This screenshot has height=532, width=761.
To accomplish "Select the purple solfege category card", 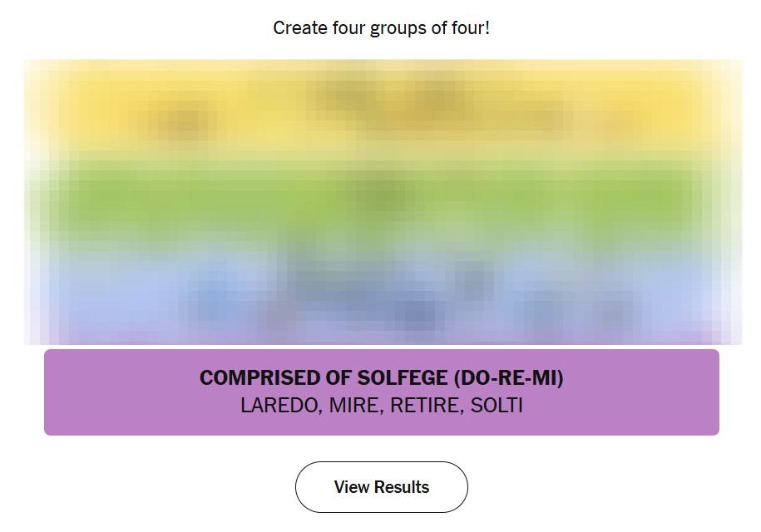I will pos(382,392).
